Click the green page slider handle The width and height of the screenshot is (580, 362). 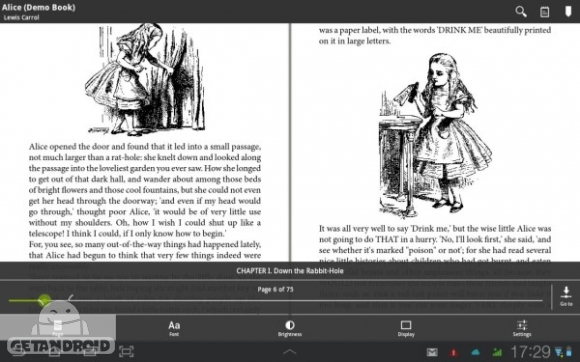(45, 300)
